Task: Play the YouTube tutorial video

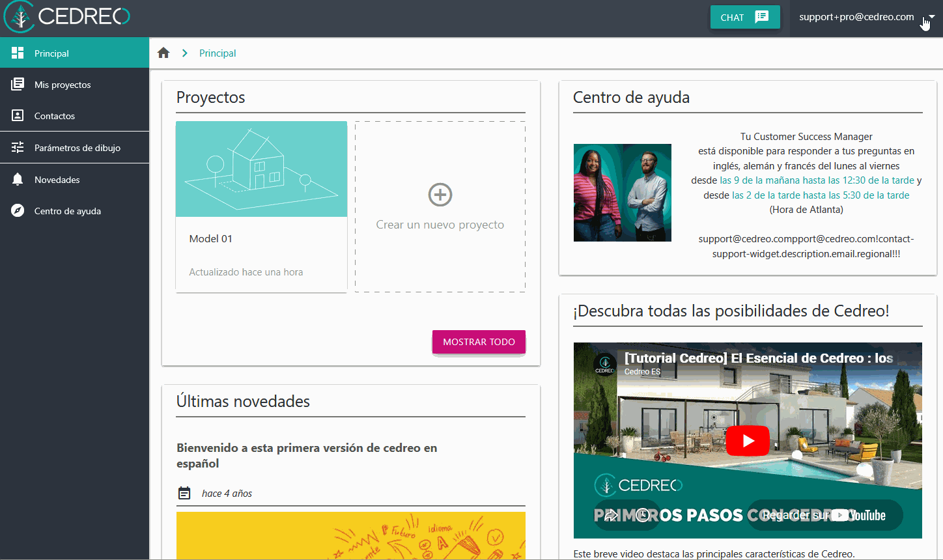Action: click(x=748, y=441)
